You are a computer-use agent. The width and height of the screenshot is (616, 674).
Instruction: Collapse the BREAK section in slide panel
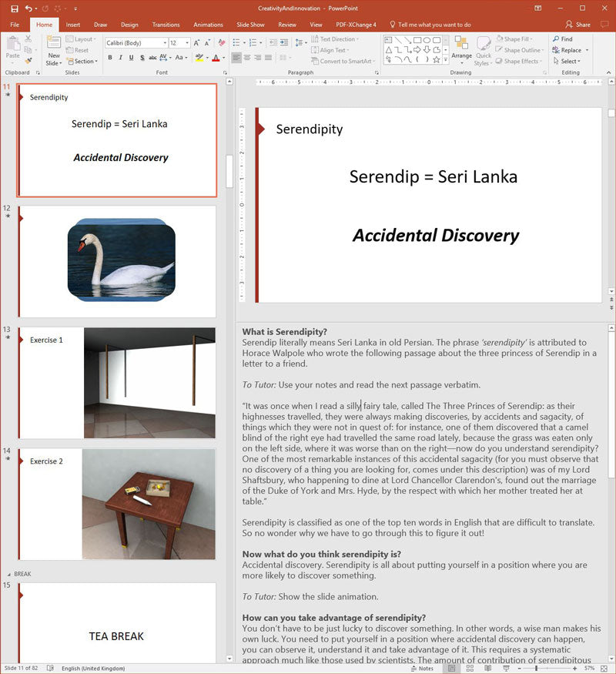[9, 575]
